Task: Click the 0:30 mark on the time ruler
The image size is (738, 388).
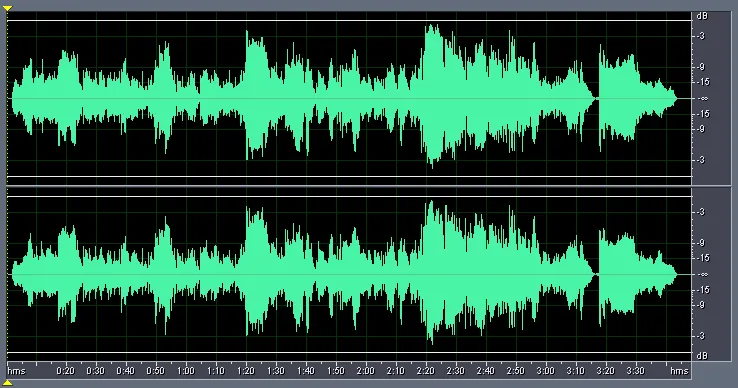Action: [x=96, y=371]
